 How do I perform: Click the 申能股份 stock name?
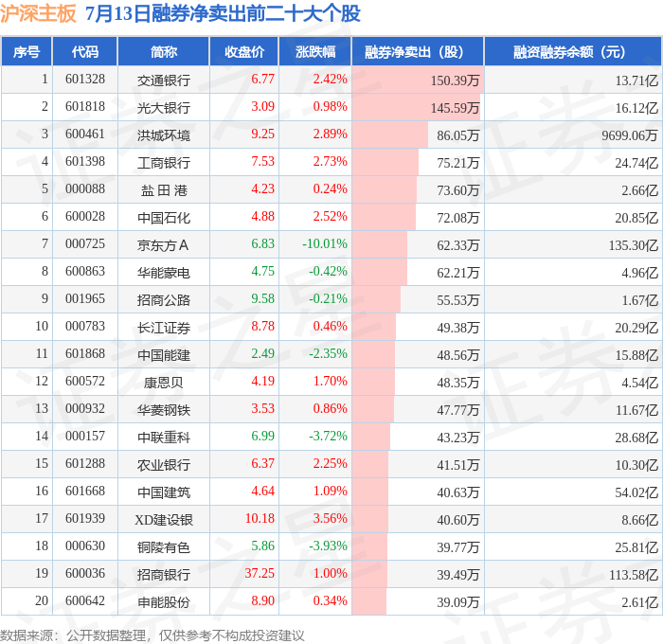pos(164,602)
